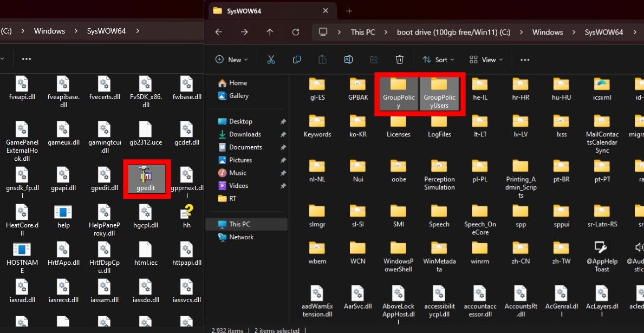
Task: Open See more options in left window
Action: (27, 58)
